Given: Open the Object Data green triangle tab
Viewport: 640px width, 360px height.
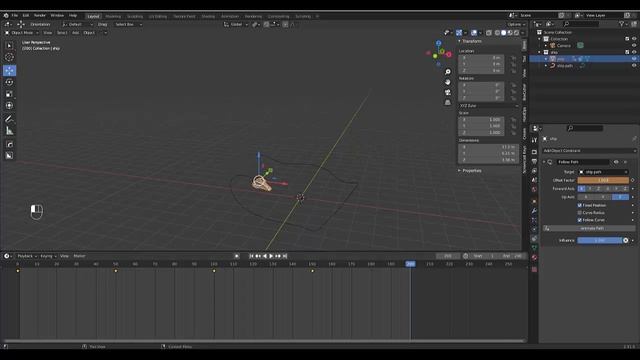Looking at the screenshot, I should pyautogui.click(x=534, y=248).
